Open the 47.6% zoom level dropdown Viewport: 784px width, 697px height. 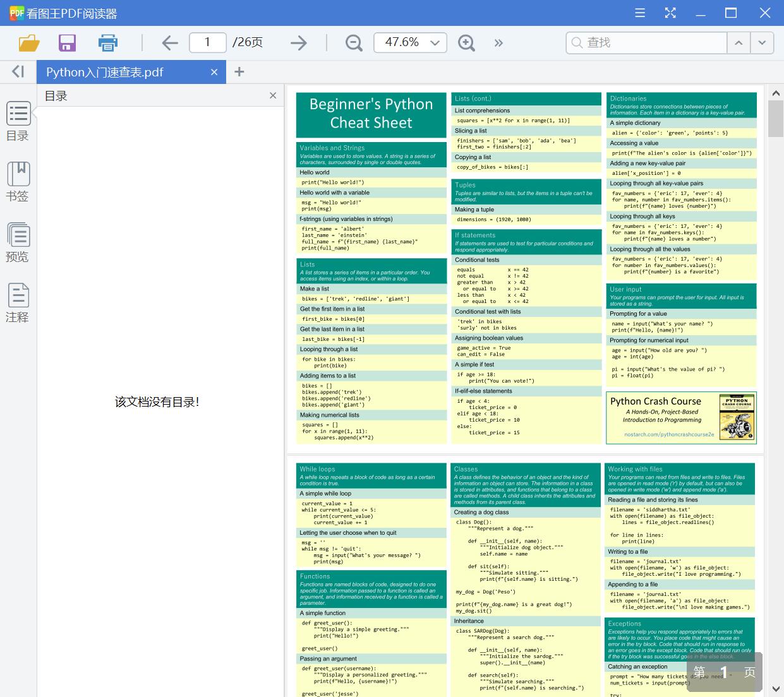[435, 43]
